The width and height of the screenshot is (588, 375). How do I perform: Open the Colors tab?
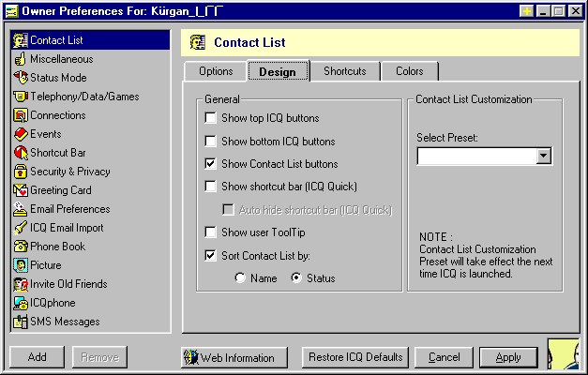pyautogui.click(x=410, y=71)
